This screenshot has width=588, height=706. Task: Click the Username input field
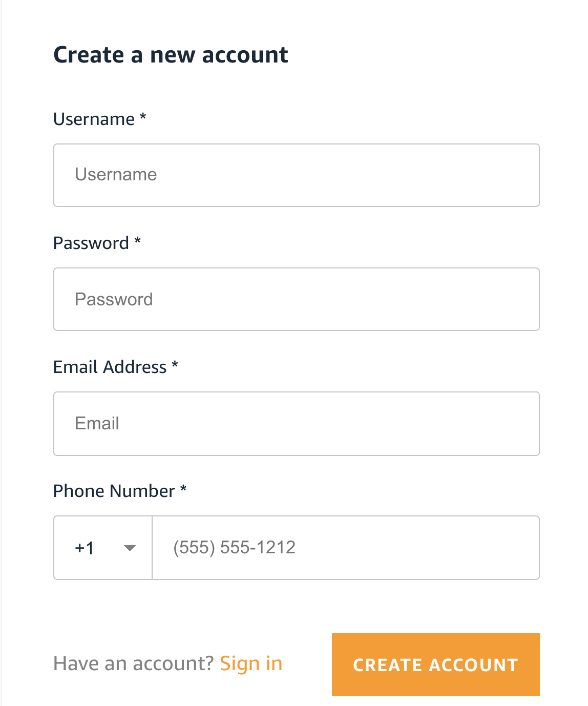tap(296, 175)
